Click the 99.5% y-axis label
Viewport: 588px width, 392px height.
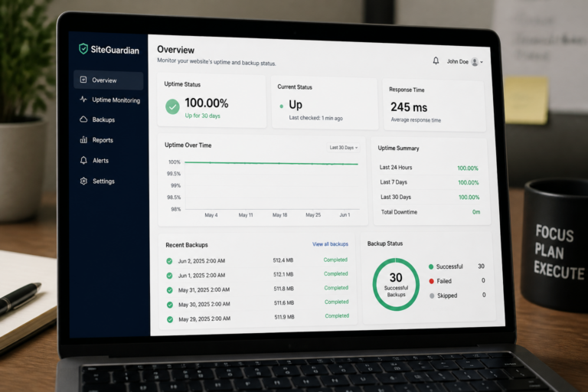[174, 174]
